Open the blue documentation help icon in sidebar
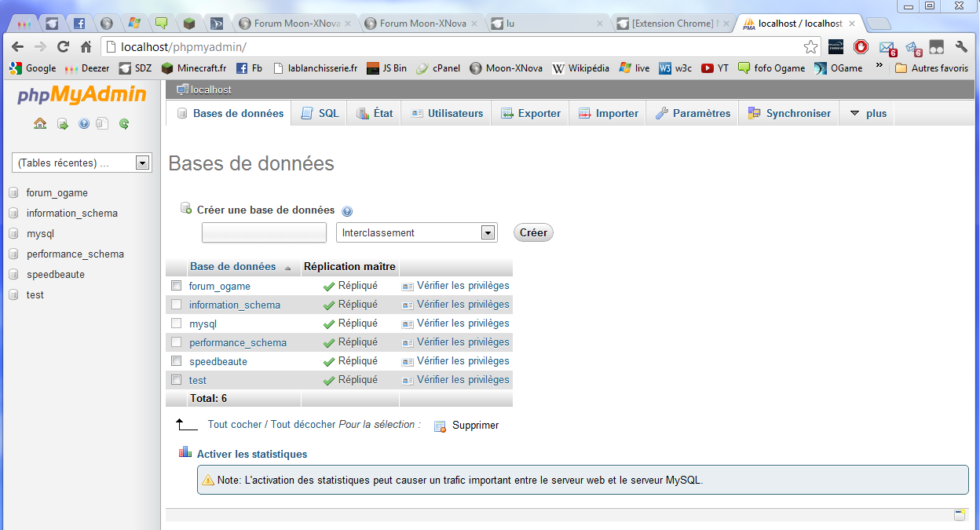 point(83,123)
